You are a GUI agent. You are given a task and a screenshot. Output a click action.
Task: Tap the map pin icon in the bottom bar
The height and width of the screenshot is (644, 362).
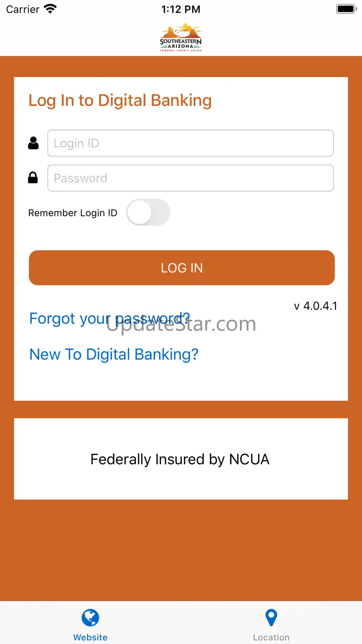[271, 618]
